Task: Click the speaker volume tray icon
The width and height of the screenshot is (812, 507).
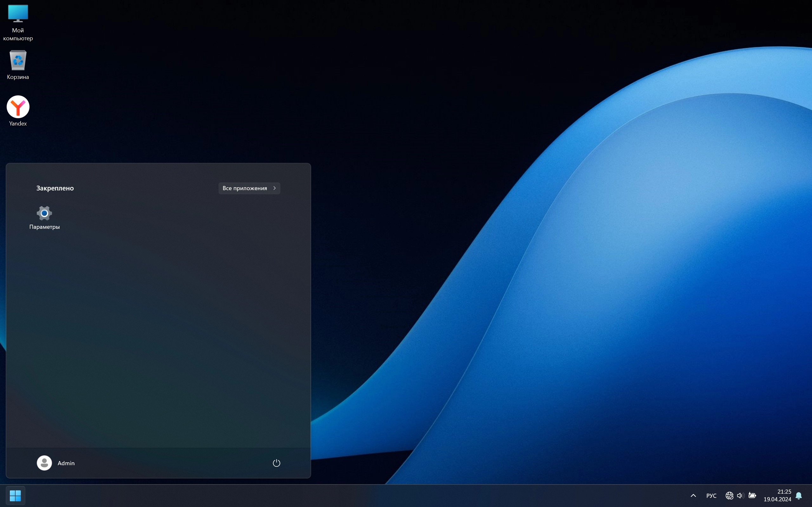Action: (x=740, y=495)
